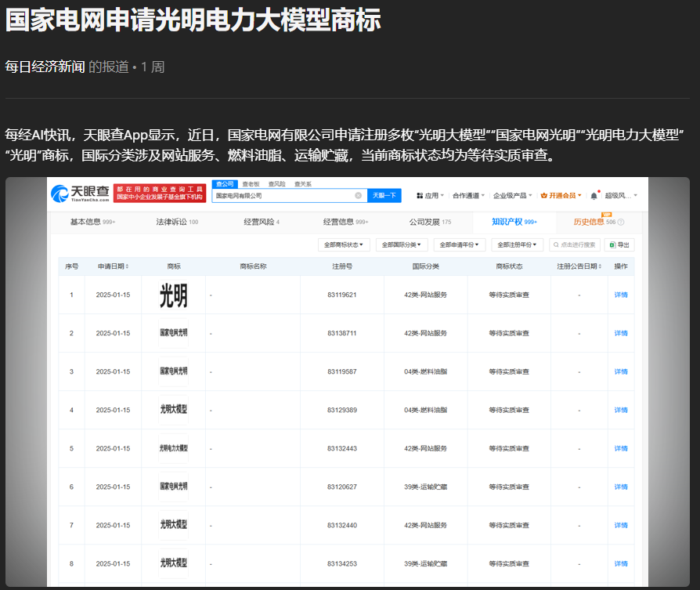Clear the search box with X icon
The height and width of the screenshot is (590, 700).
[358, 196]
